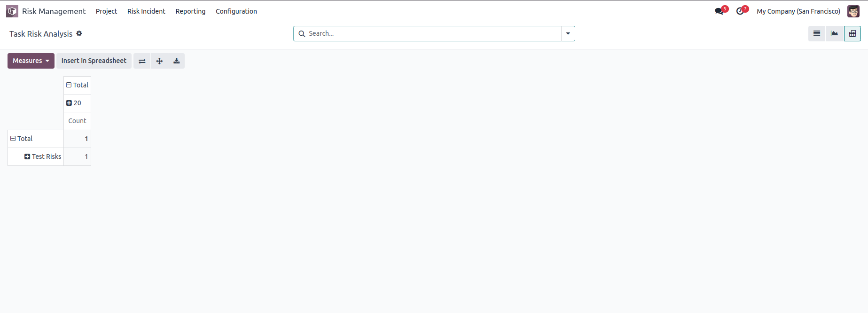
Task: Switch to the list view
Action: (817, 33)
